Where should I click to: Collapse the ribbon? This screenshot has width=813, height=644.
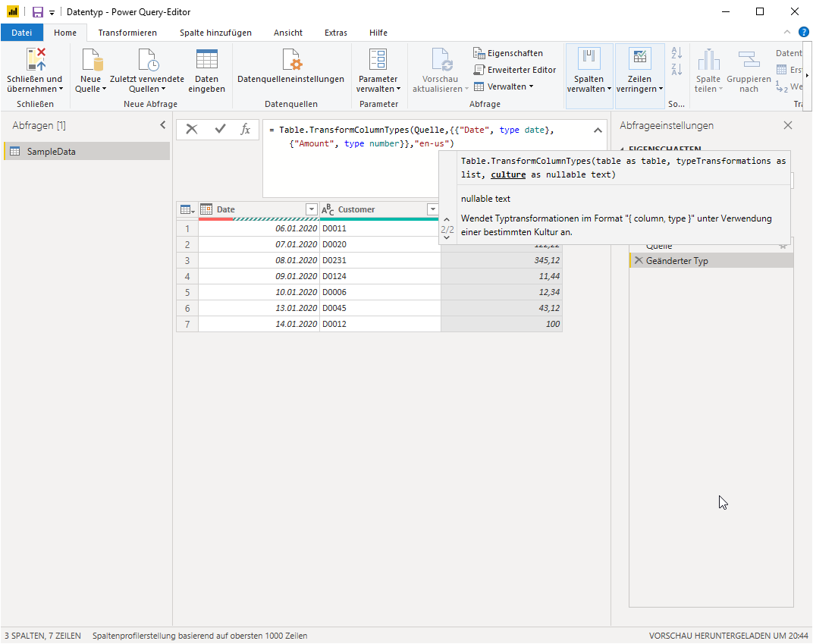click(787, 32)
